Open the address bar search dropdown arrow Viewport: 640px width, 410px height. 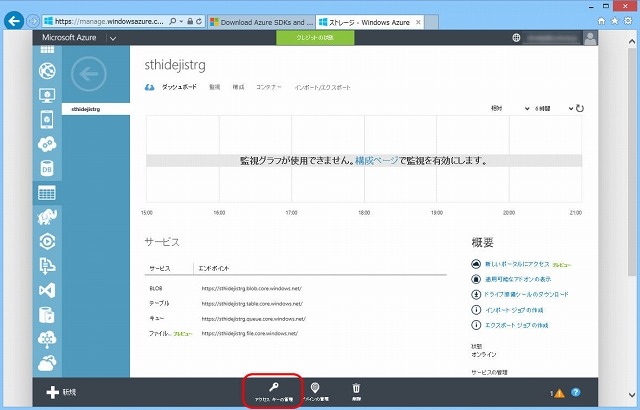coord(181,21)
